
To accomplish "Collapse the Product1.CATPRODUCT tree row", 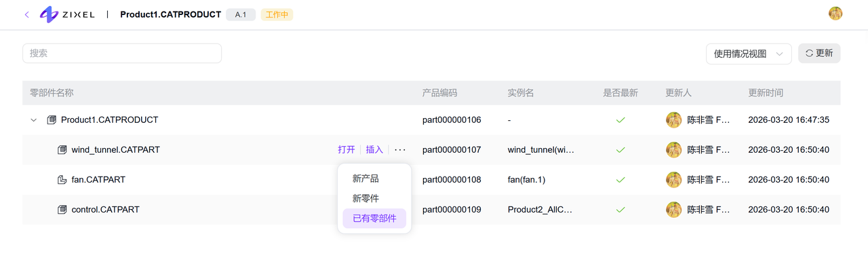I will click(34, 120).
